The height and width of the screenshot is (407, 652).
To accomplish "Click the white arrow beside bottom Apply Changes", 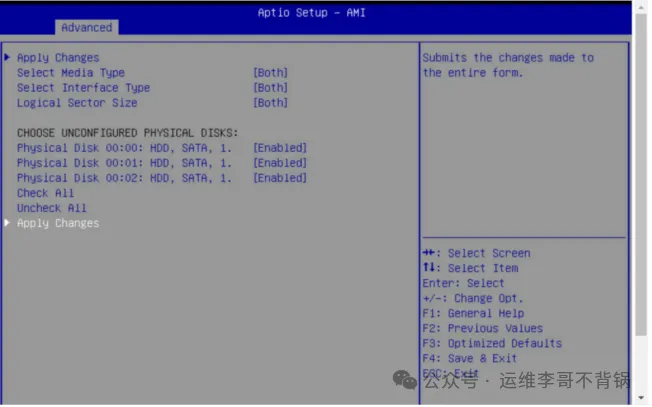I will pyautogui.click(x=7, y=222).
